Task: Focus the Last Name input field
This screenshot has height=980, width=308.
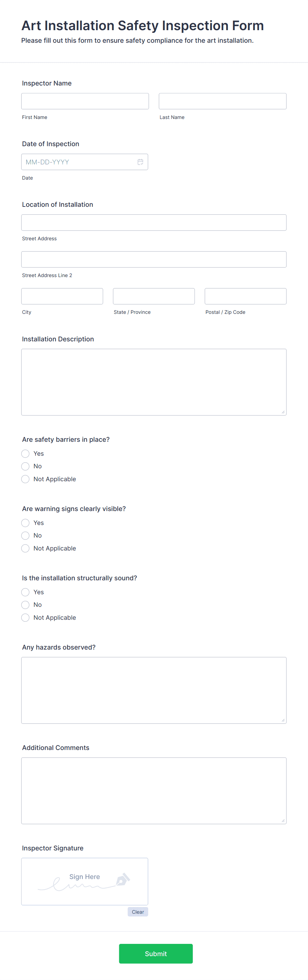Action: coord(223,101)
